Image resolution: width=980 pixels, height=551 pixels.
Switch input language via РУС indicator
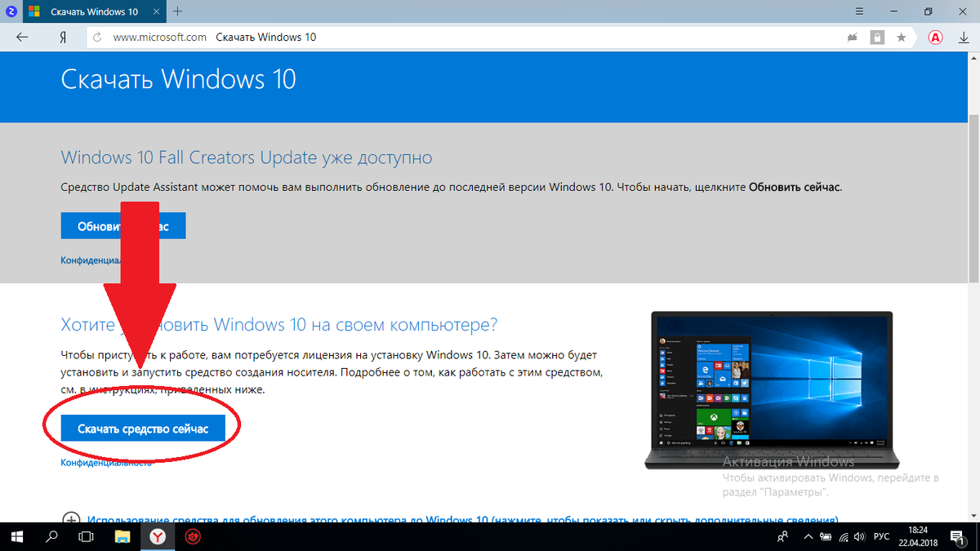[882, 537]
